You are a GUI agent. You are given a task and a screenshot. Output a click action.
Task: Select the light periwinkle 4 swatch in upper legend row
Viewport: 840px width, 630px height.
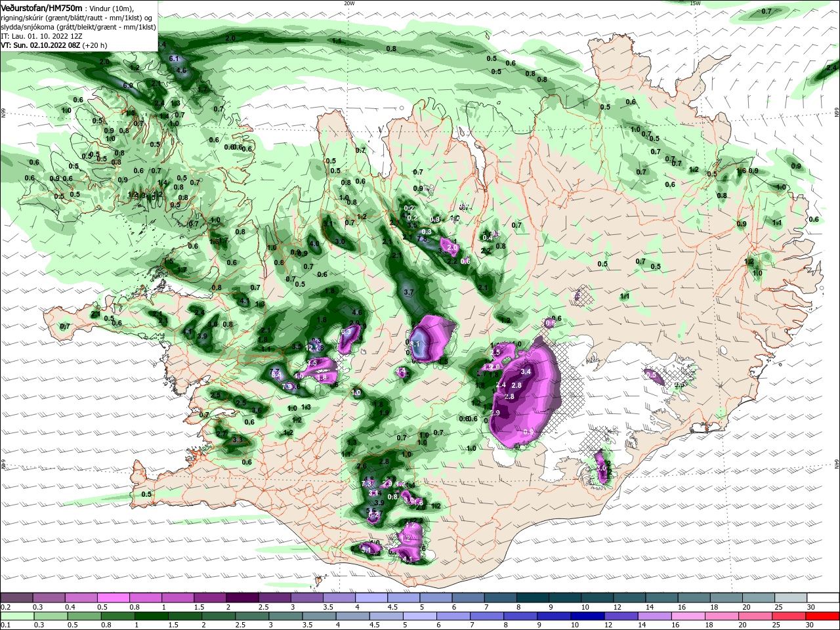pyautogui.click(x=371, y=598)
